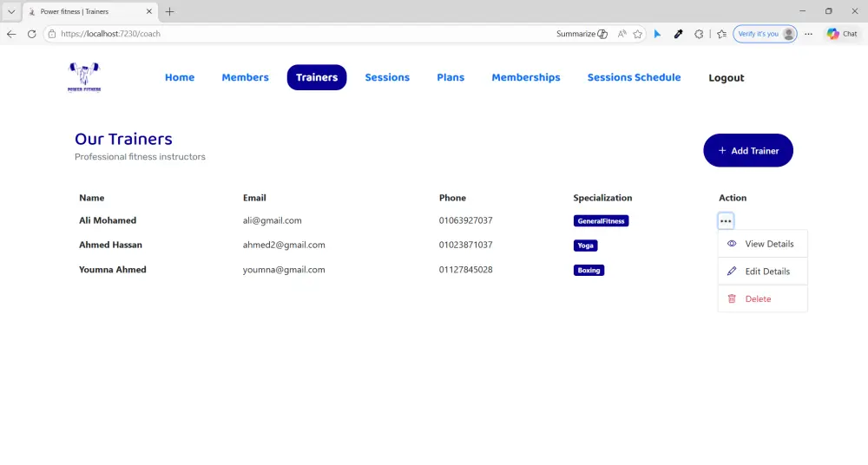Open the Extensions puzzle icon
This screenshot has width=868, height=465.
click(699, 34)
